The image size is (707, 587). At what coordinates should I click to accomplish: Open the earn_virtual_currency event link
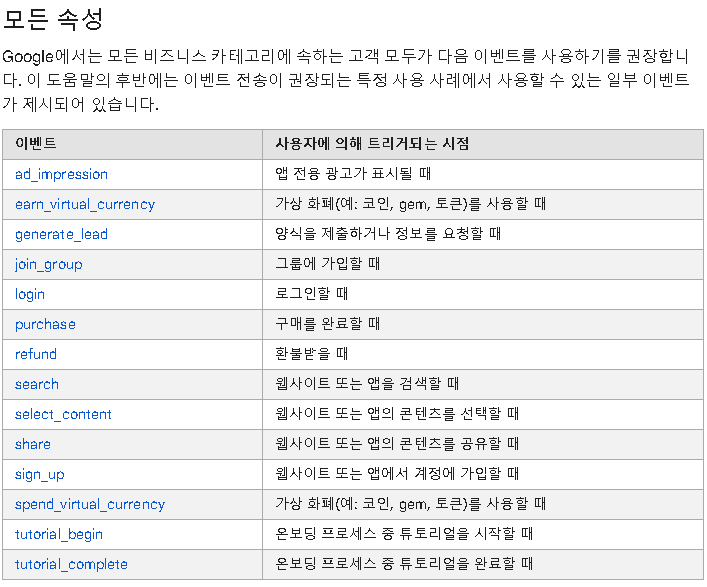click(x=85, y=205)
